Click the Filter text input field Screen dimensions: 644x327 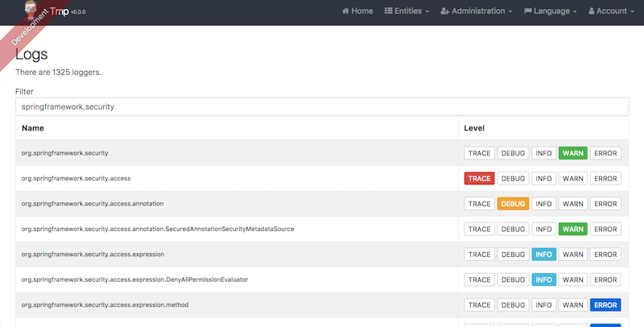322,107
